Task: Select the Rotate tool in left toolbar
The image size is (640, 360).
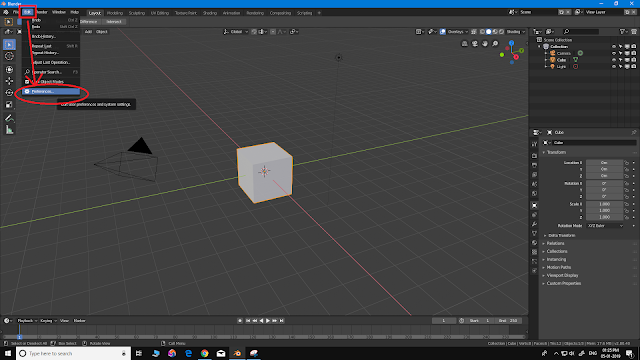Action: [9, 93]
